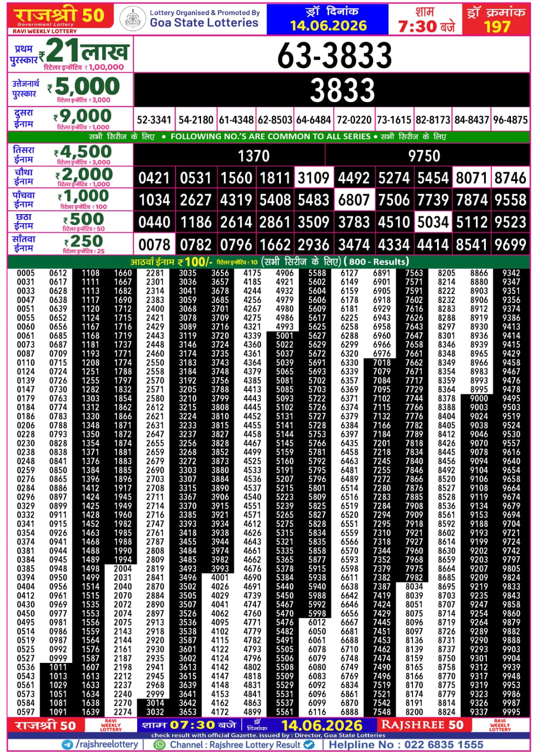Click consolation number 3833 on black bar
The image size is (535, 756).
tap(342, 90)
